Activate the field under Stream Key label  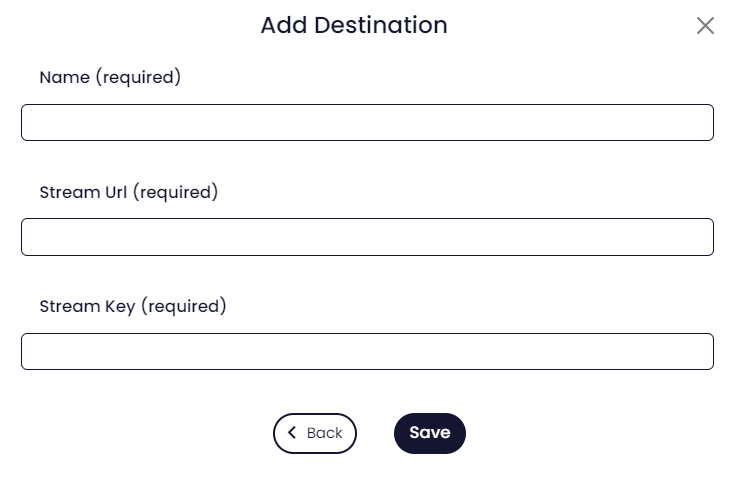(x=367, y=352)
